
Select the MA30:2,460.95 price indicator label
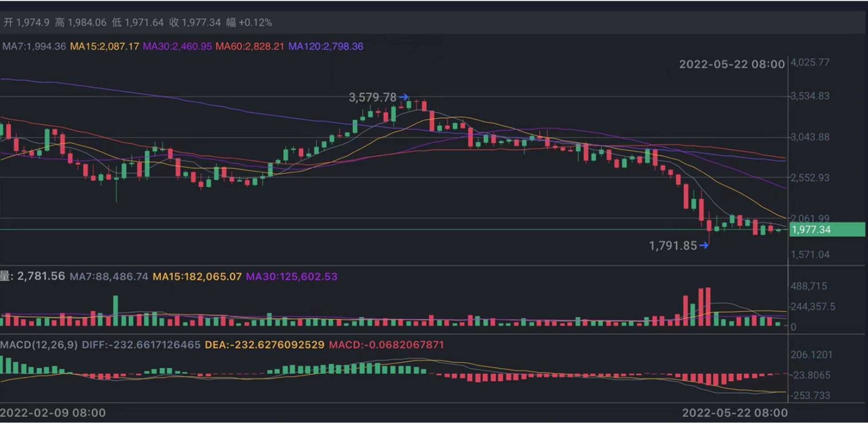point(178,47)
